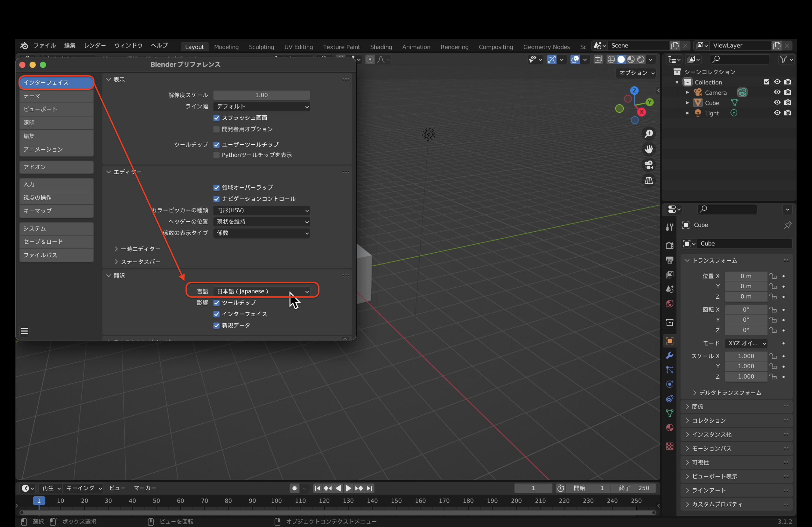Switch to the Modeling workspace tab
This screenshot has width=812, height=527.
click(x=226, y=47)
